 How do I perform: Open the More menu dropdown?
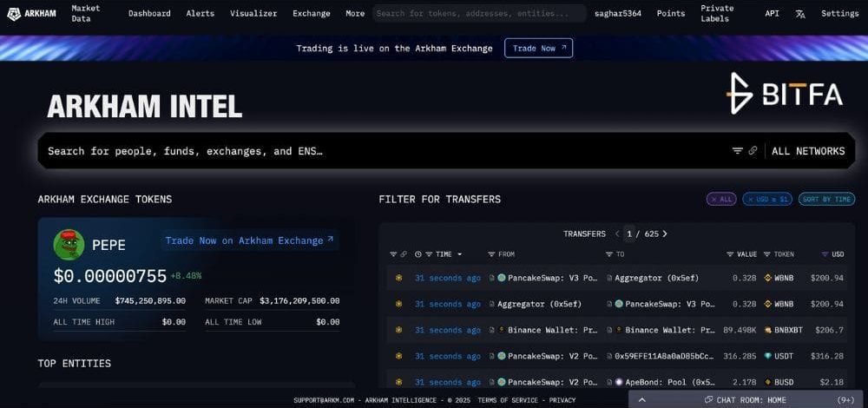coord(355,13)
